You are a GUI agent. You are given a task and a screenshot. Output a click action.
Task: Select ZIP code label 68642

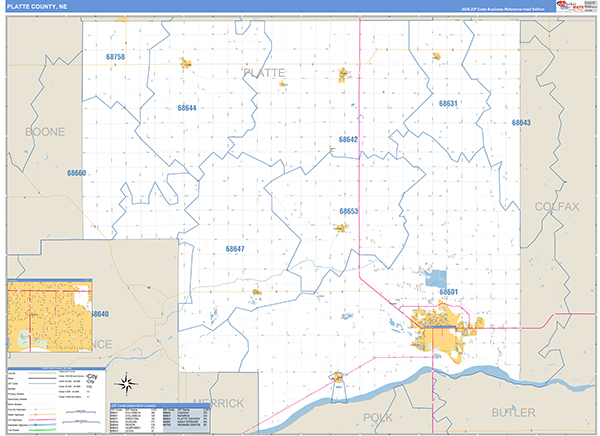[348, 139]
